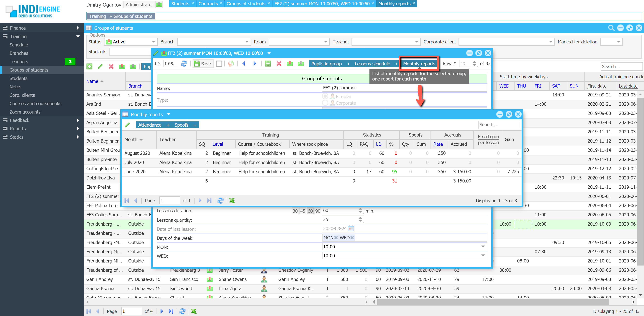Click the pencil edit icon in Monthly reports

point(127,125)
